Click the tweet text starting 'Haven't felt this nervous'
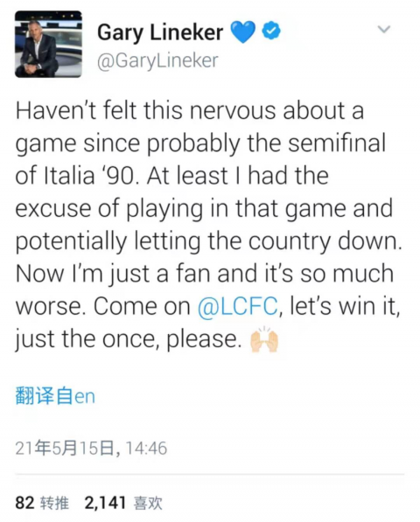This screenshot has width=420, height=522. pyautogui.click(x=208, y=225)
